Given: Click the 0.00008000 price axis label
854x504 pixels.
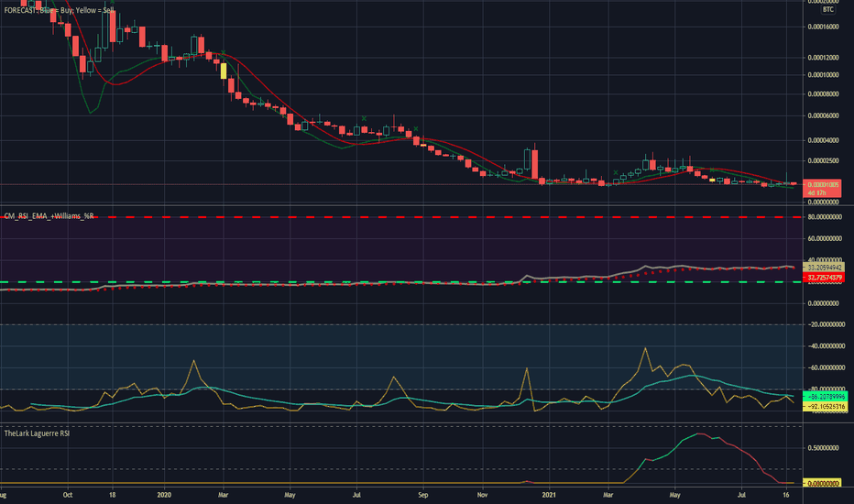Looking at the screenshot, I should pos(823,94).
